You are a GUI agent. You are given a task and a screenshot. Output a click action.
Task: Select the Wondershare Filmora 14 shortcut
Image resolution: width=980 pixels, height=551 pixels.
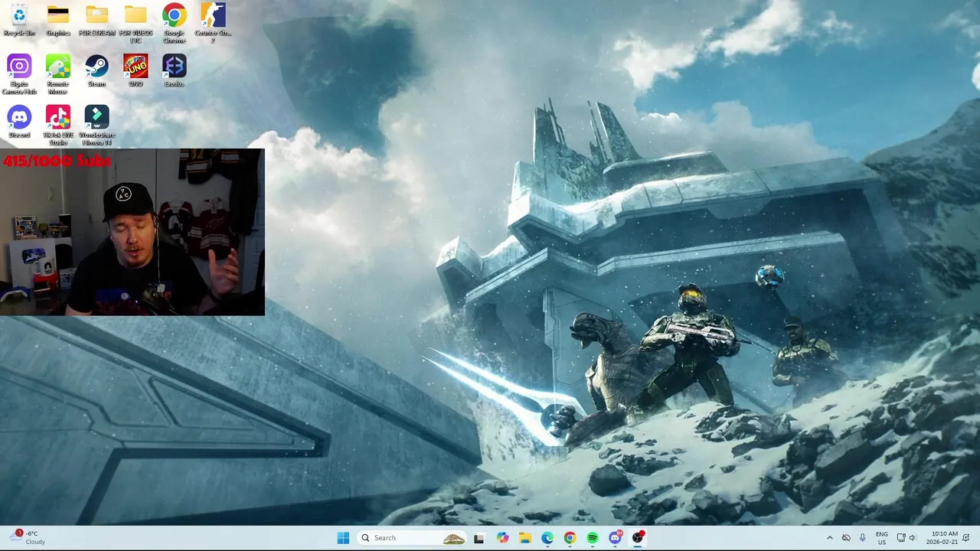click(96, 126)
